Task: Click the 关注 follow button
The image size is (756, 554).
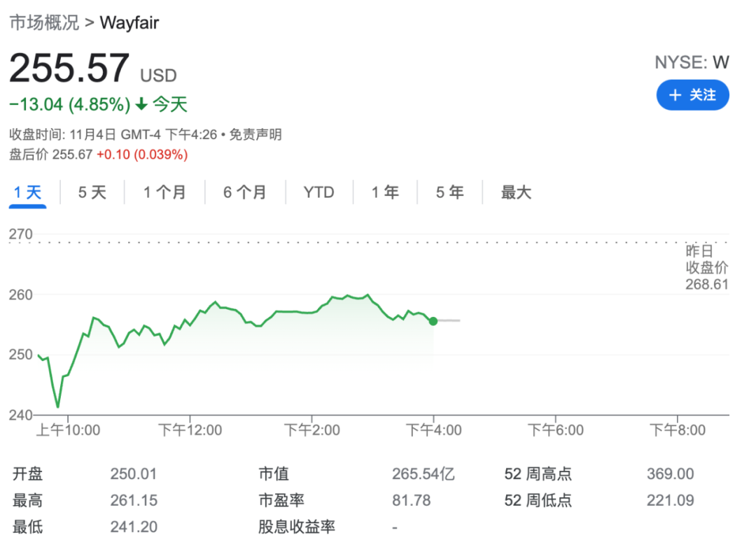Action: pyautogui.click(x=692, y=95)
